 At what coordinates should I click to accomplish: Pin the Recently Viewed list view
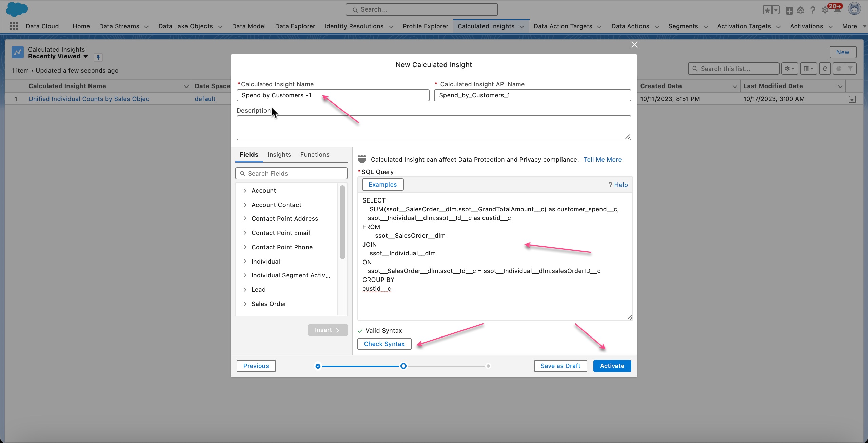pos(98,57)
